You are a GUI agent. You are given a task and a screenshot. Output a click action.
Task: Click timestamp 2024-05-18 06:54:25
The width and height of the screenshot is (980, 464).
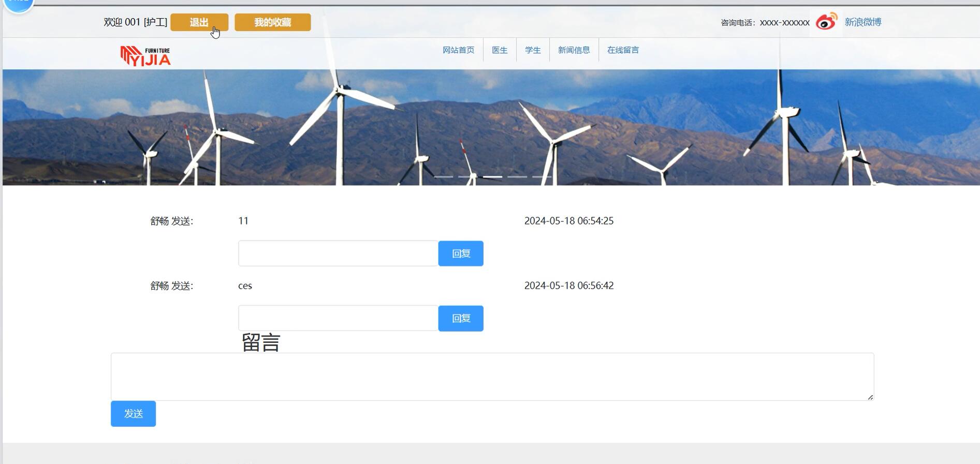tap(569, 221)
